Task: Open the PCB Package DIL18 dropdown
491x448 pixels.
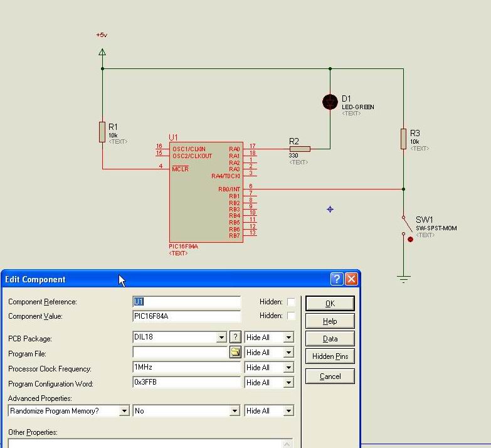Action: [x=221, y=338]
